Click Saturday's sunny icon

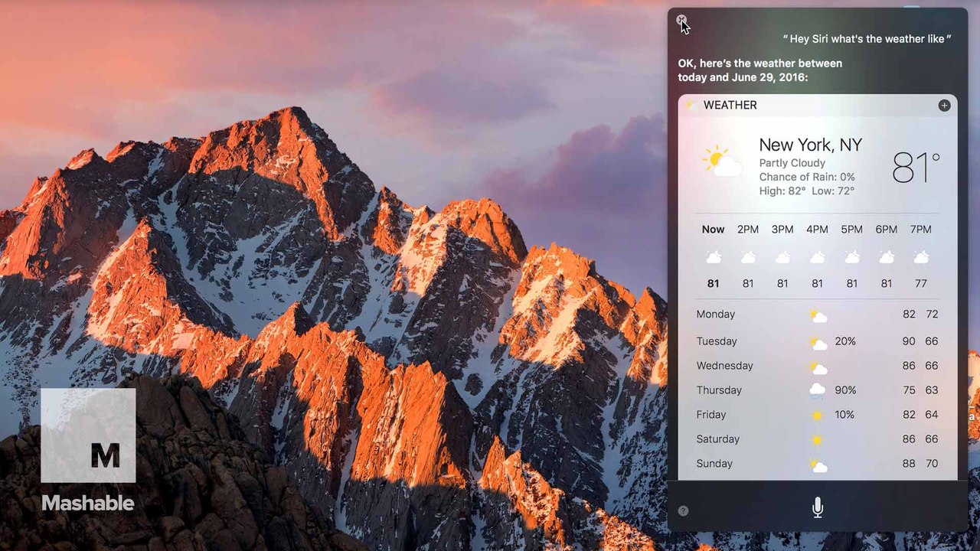pyautogui.click(x=817, y=439)
